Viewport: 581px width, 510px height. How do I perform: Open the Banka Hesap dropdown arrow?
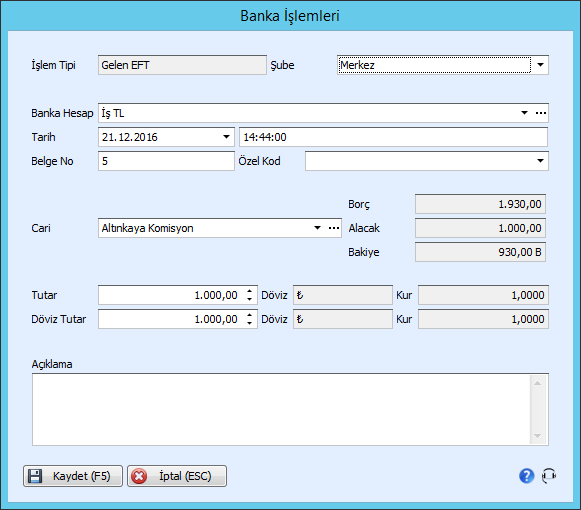click(524, 113)
